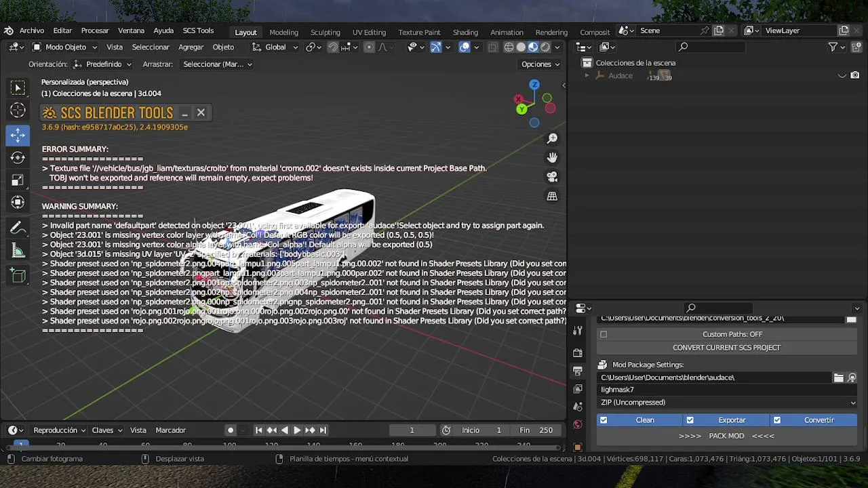Click the current frame number field
868x488 pixels.
click(412, 430)
